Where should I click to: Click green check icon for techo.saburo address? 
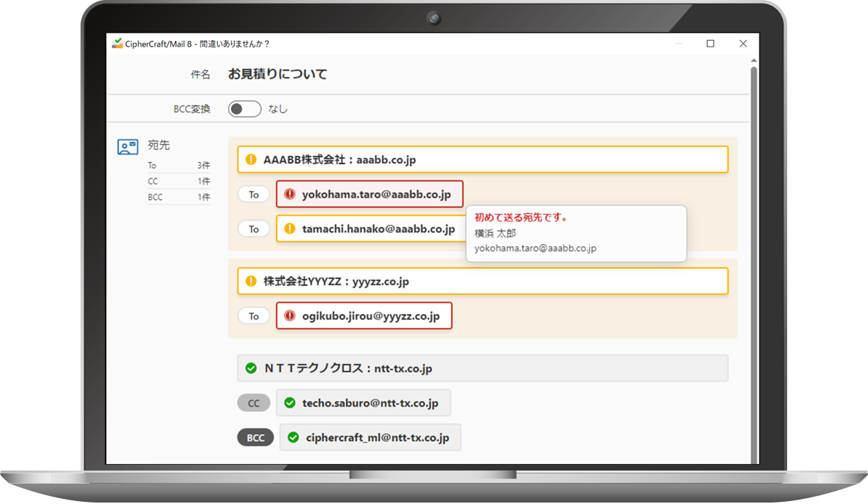(290, 403)
